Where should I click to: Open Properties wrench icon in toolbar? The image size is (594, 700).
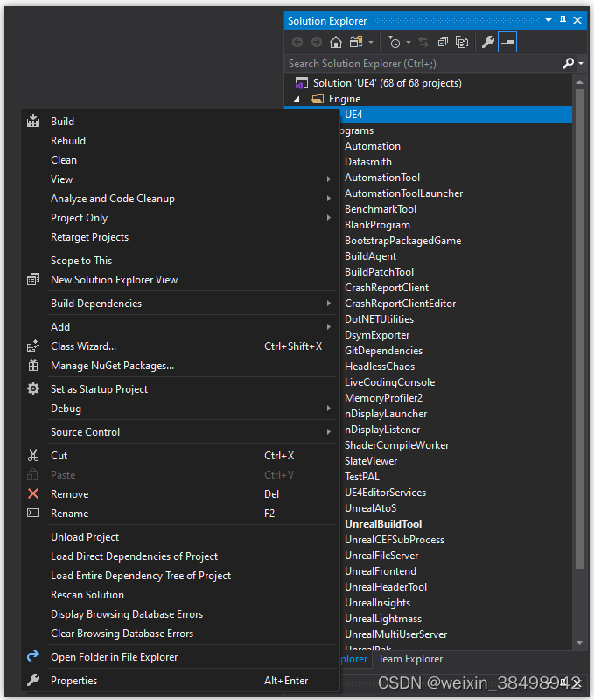488,42
